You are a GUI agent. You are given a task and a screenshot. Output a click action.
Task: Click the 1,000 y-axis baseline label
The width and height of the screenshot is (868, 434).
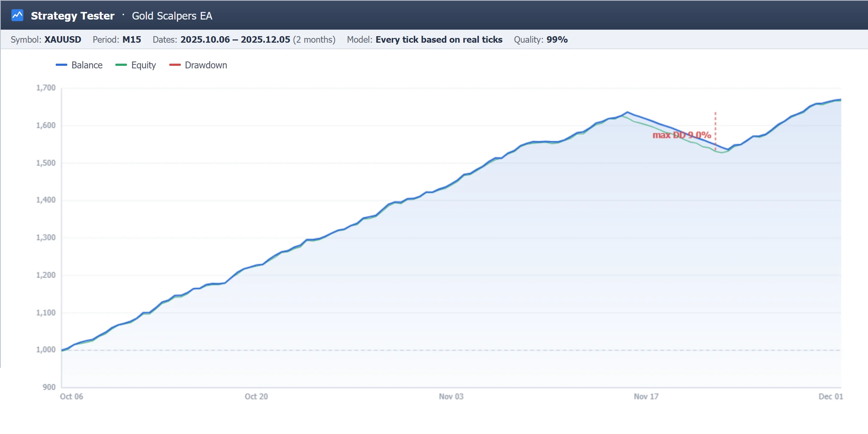coord(46,350)
